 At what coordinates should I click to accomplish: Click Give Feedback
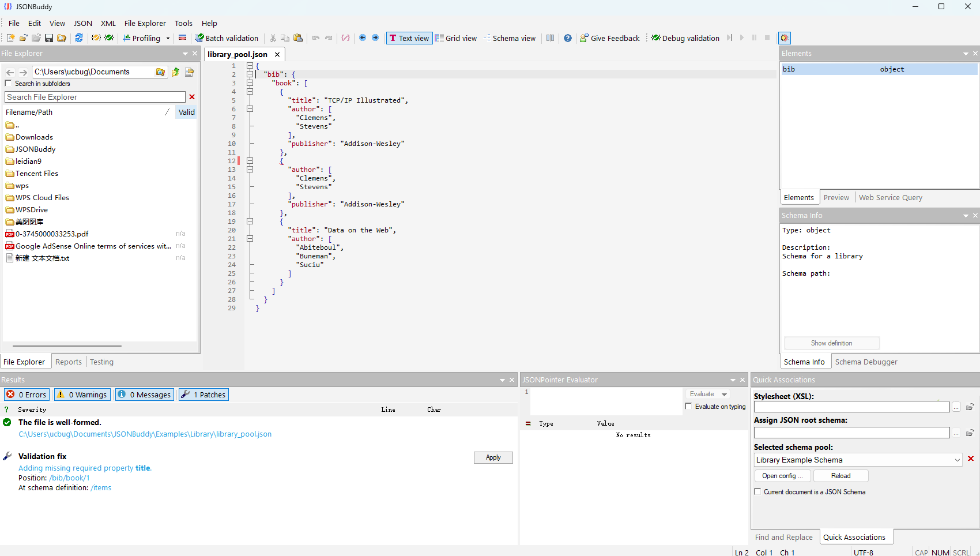coord(610,38)
